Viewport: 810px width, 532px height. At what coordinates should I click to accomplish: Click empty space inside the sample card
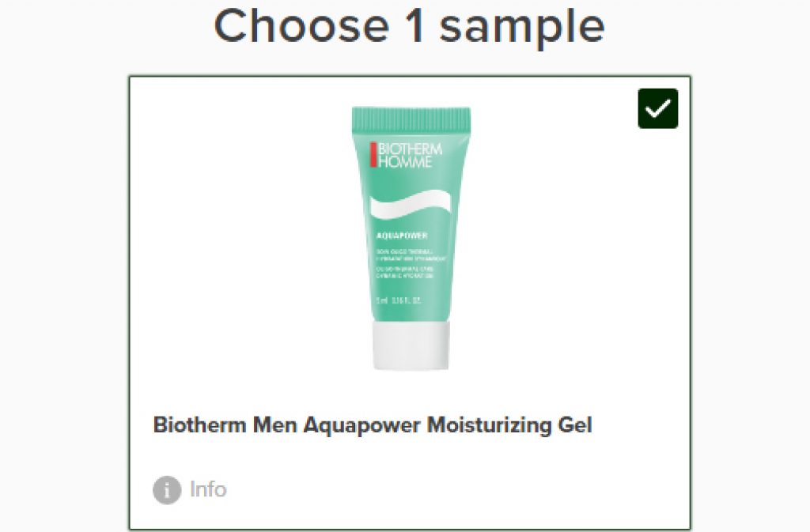tap(568, 258)
